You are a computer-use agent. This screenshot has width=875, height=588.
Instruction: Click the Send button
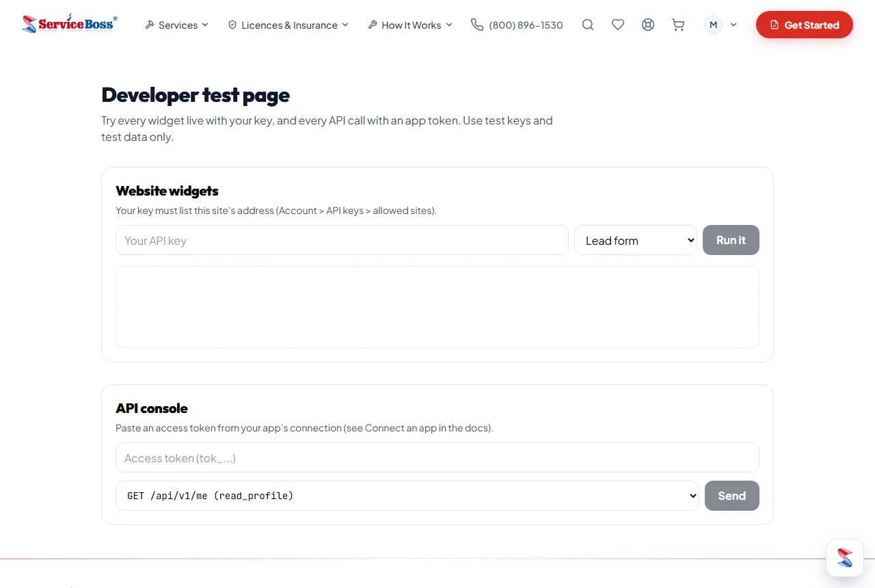click(732, 496)
